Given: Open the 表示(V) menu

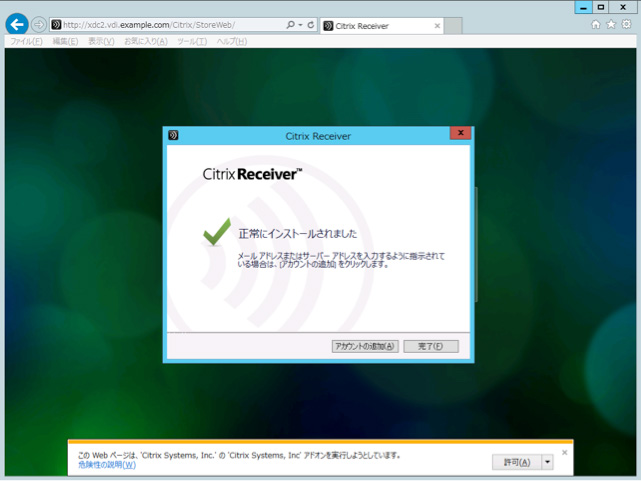Looking at the screenshot, I should [101, 41].
